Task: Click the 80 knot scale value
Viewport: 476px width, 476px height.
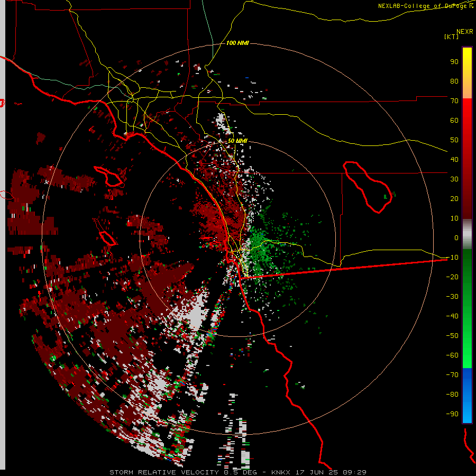Action: coord(454,81)
